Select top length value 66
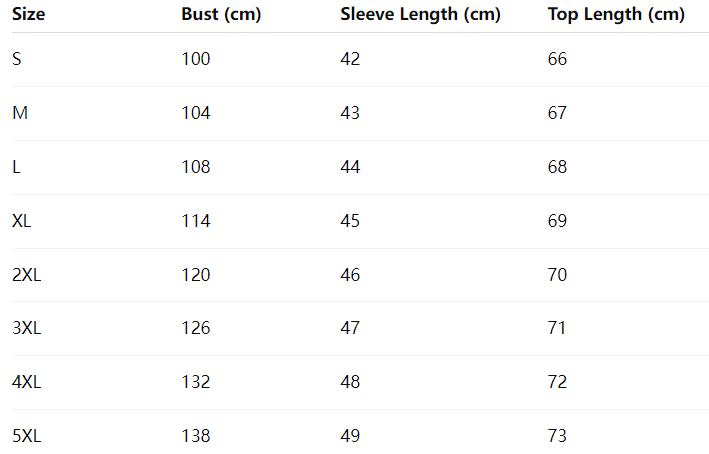709x454 pixels. (x=557, y=60)
